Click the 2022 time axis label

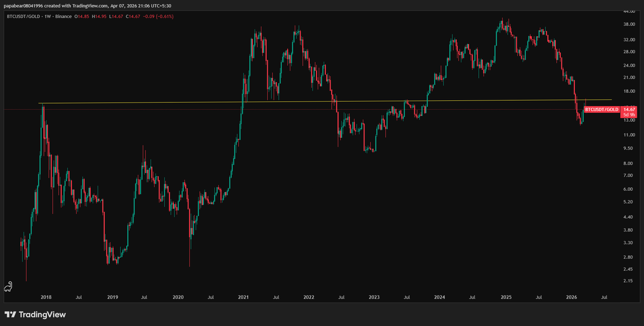point(309,297)
